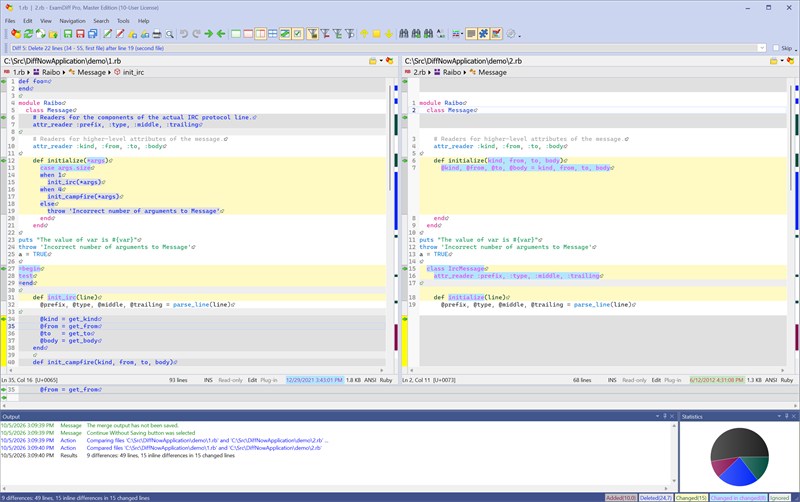Toggle vertical split panes view
The image size is (800, 502).
[261, 34]
